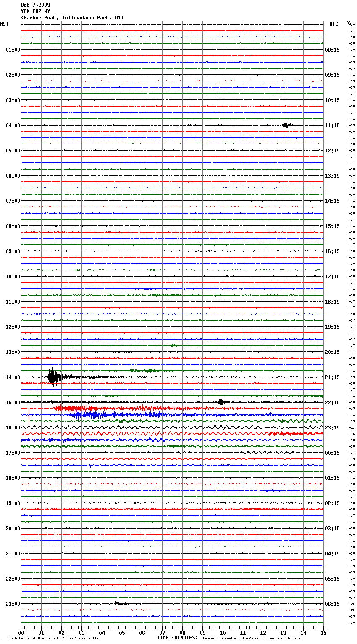Click the 06:15 UTC time label

pyautogui.click(x=332, y=604)
